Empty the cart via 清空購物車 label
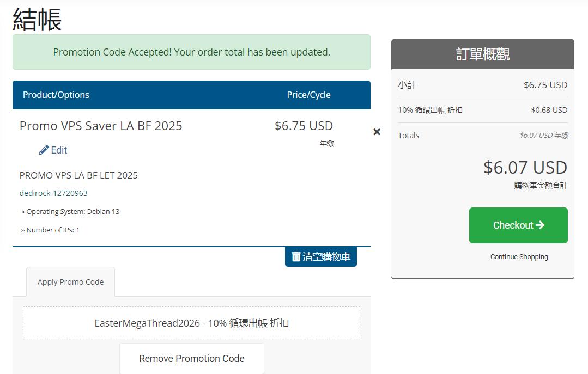Viewport: 588px width, 374px height. coord(326,257)
